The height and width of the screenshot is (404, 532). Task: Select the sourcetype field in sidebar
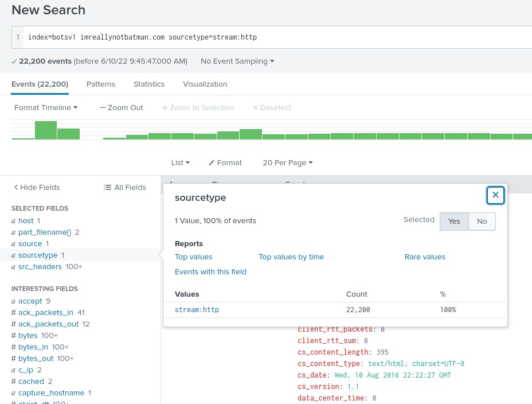click(x=38, y=255)
